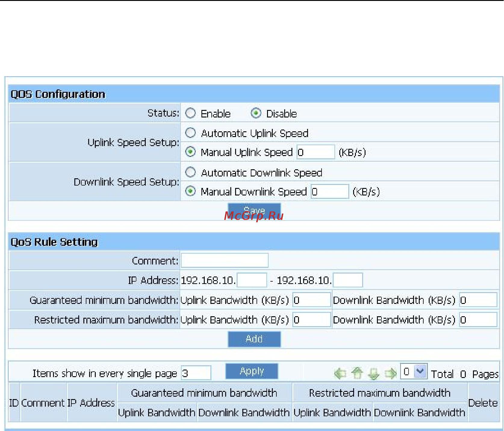The height and width of the screenshot is (431, 504).
Task: Save the QOS Configuration settings
Action: [254, 211]
